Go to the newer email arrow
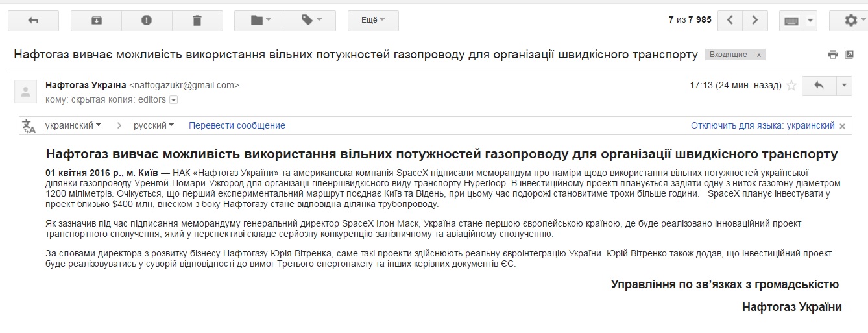The image size is (868, 333). coord(730,20)
